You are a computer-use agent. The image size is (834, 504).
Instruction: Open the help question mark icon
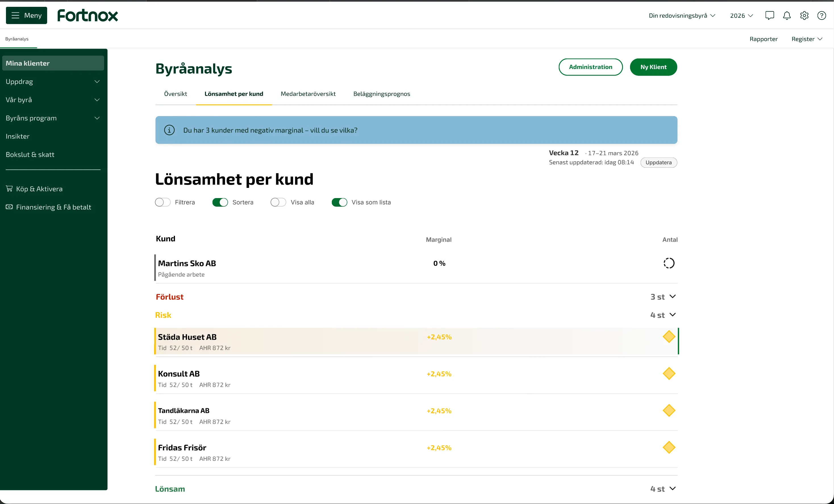pyautogui.click(x=822, y=16)
